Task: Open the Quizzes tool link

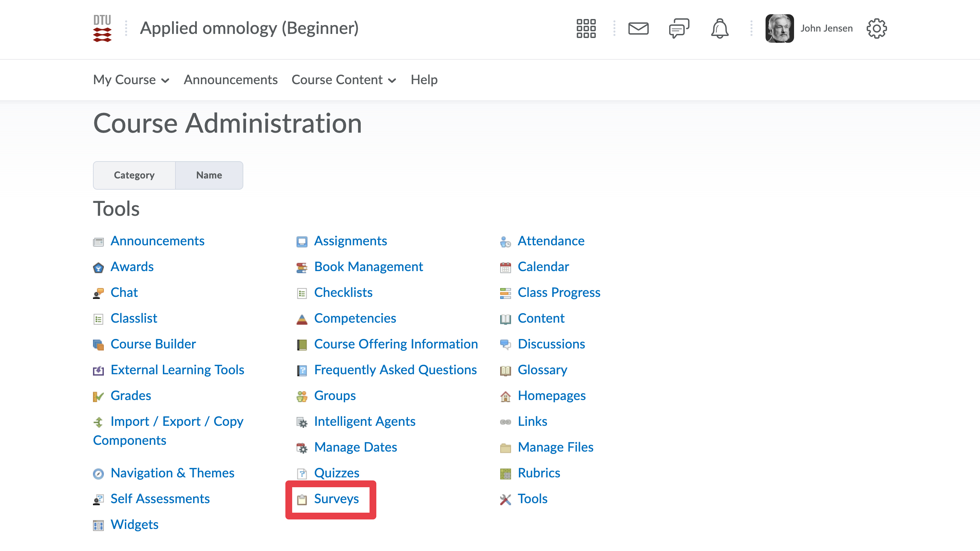Action: [336, 473]
